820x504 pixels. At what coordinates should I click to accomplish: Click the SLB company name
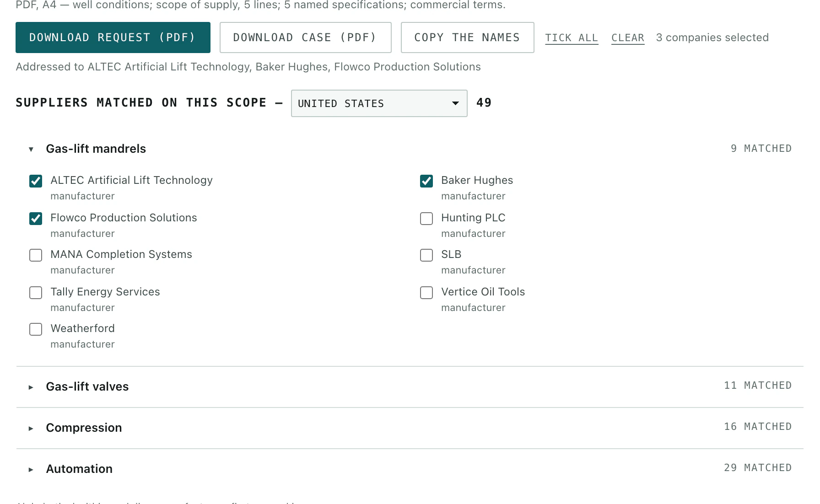451,254
